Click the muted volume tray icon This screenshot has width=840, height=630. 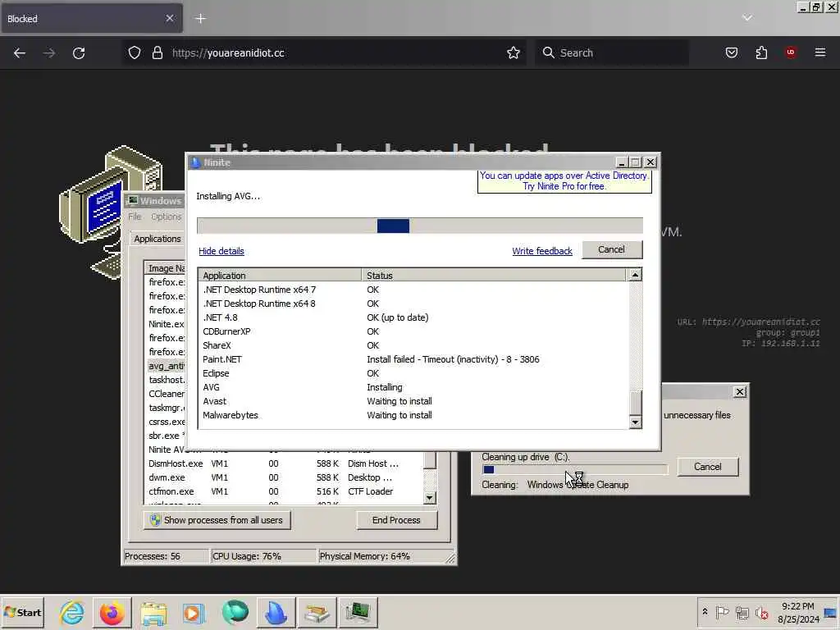(761, 612)
